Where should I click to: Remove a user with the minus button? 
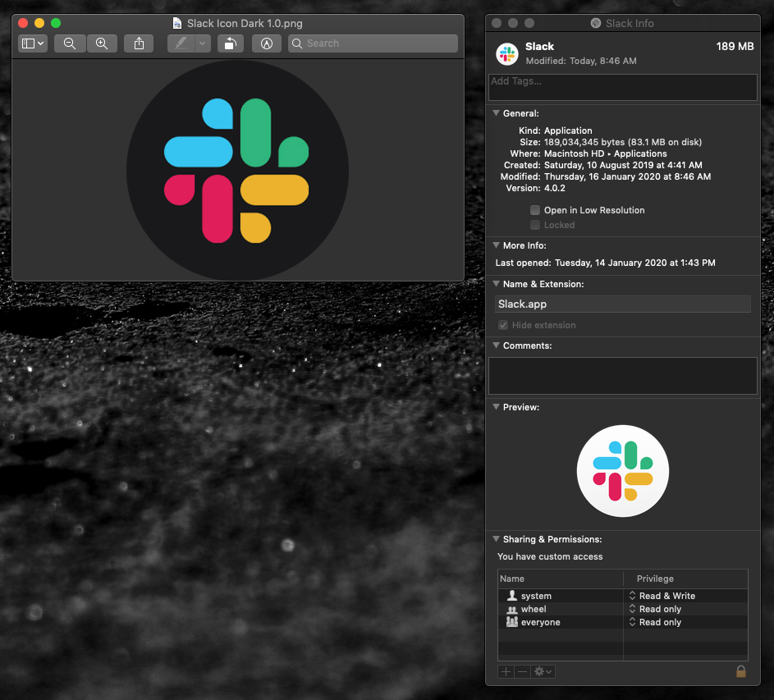click(522, 671)
